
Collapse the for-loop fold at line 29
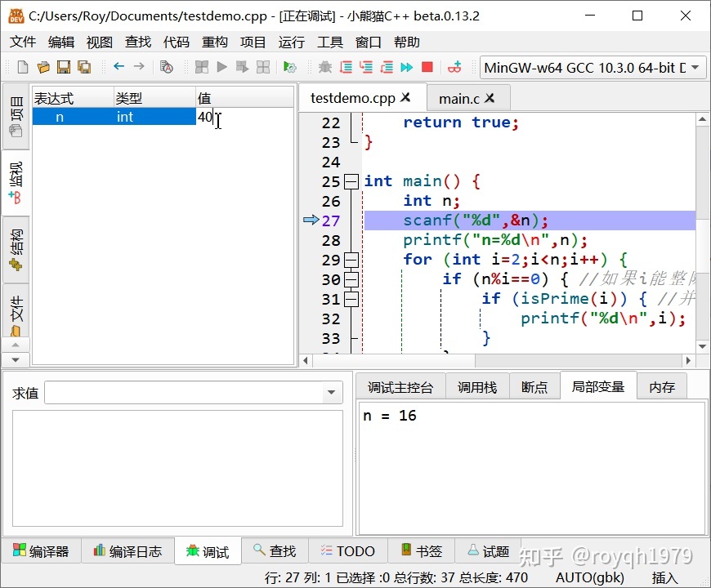pyautogui.click(x=351, y=260)
